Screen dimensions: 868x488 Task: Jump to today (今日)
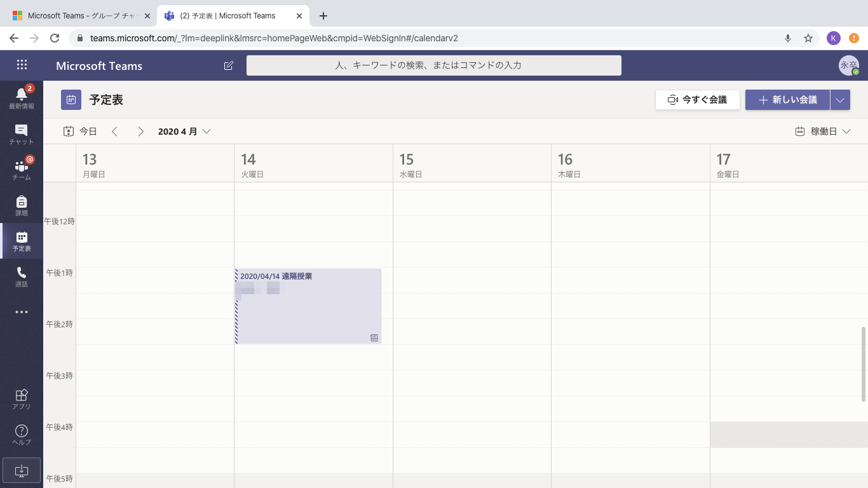click(x=80, y=132)
